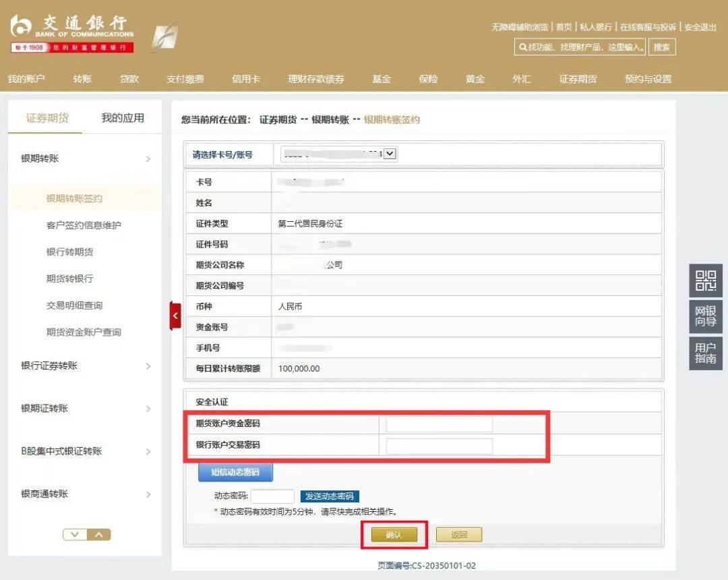Click the sidebar scroll-down arrow button
Image resolution: width=728 pixels, height=580 pixels.
(75, 535)
